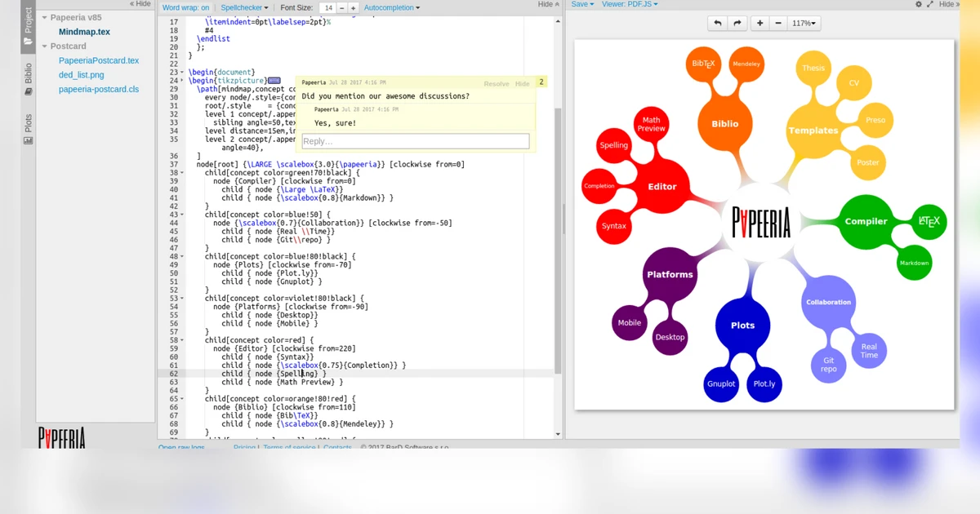The width and height of the screenshot is (980, 514).
Task: Resolve the comment discussion
Action: (x=496, y=84)
